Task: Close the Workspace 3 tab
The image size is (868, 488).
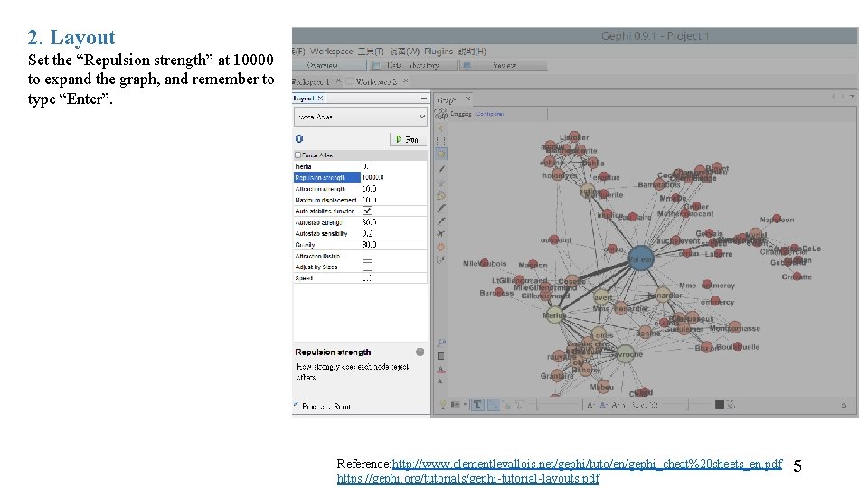Action: (406, 80)
